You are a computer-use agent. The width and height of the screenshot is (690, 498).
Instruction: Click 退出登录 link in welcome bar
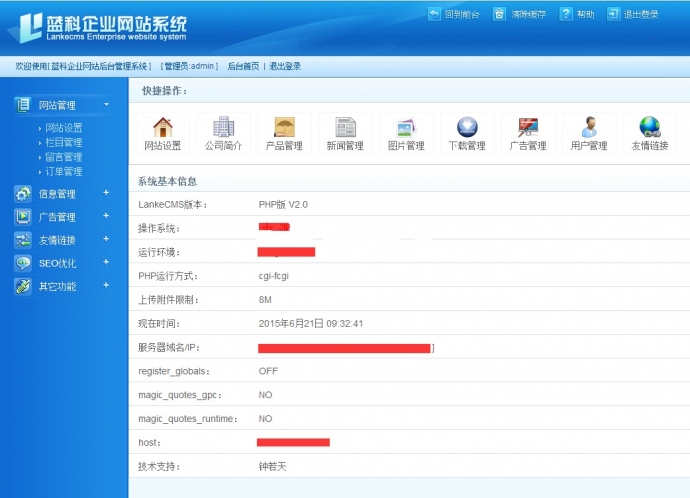click(285, 66)
